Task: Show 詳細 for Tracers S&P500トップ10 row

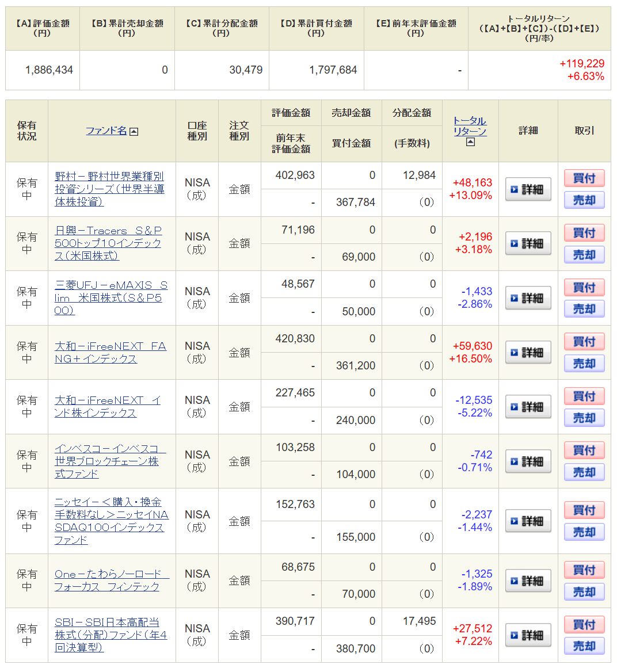Action: coord(528,243)
